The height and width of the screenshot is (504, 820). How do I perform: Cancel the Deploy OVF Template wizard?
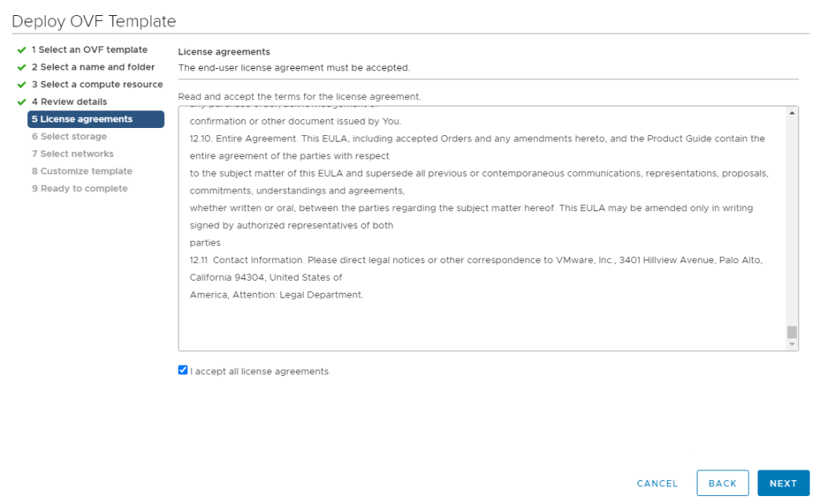(x=657, y=483)
